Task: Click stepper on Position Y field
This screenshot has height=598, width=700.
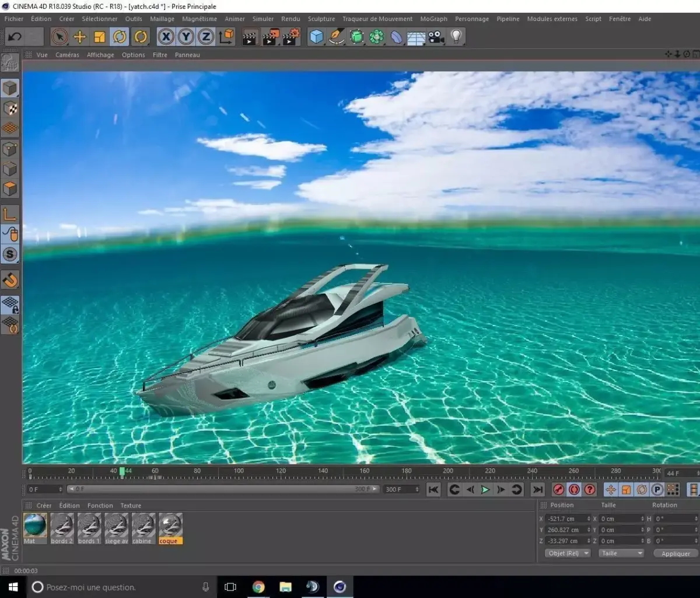Action: (588, 530)
